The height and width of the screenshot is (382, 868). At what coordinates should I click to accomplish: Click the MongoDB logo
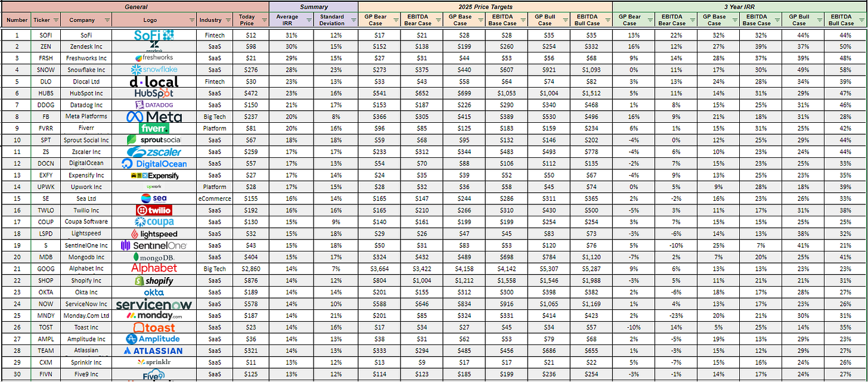[x=154, y=256]
